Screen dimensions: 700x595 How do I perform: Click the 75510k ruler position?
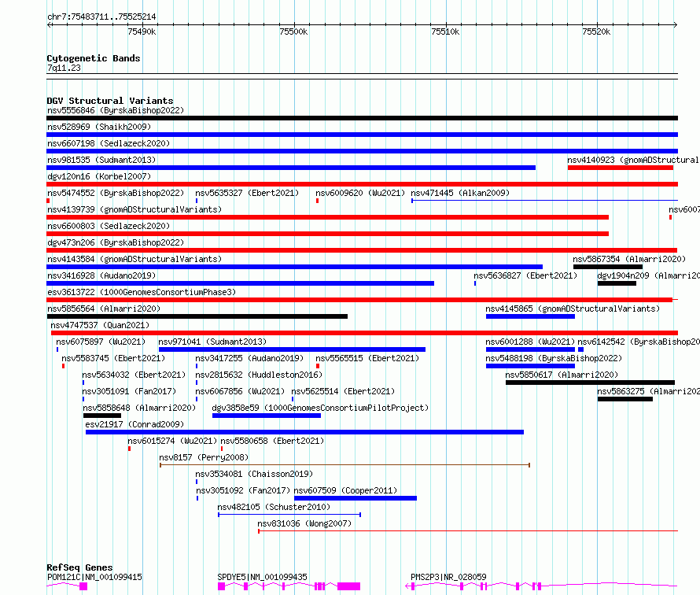[x=445, y=31]
